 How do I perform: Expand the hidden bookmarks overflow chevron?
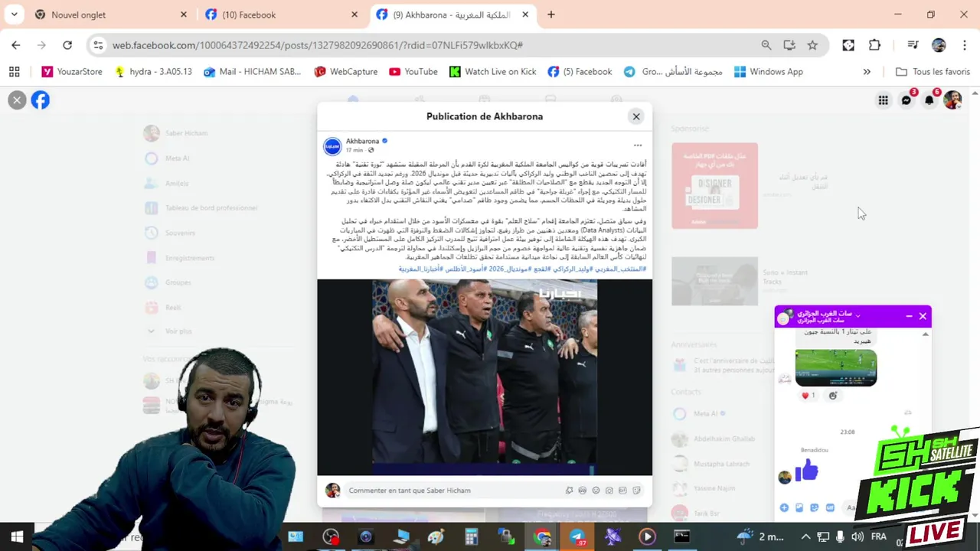pos(867,72)
